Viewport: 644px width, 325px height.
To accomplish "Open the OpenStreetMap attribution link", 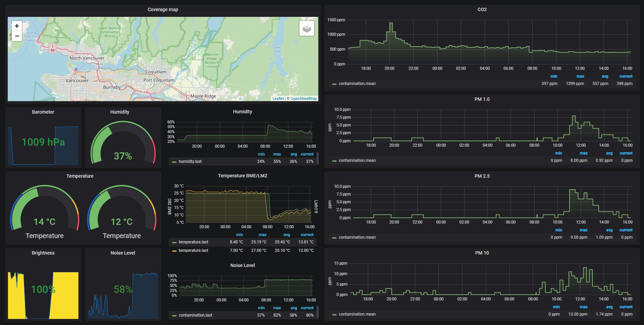I will pos(303,98).
